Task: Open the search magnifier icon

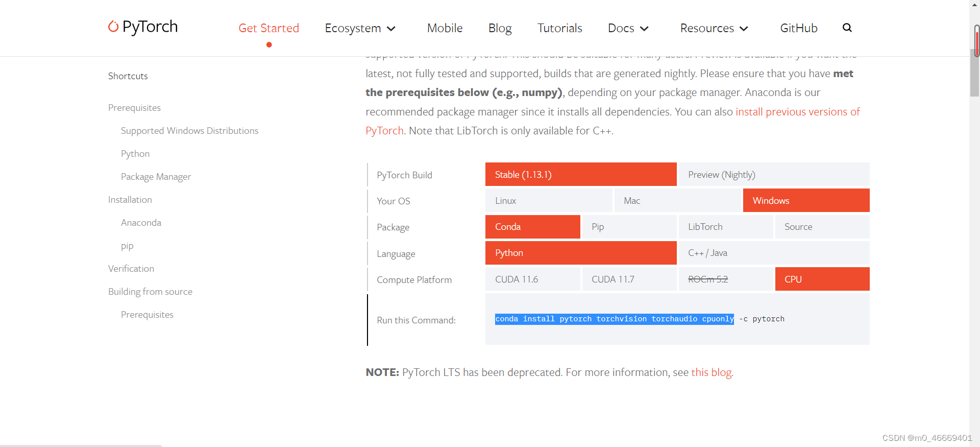Action: coord(847,28)
